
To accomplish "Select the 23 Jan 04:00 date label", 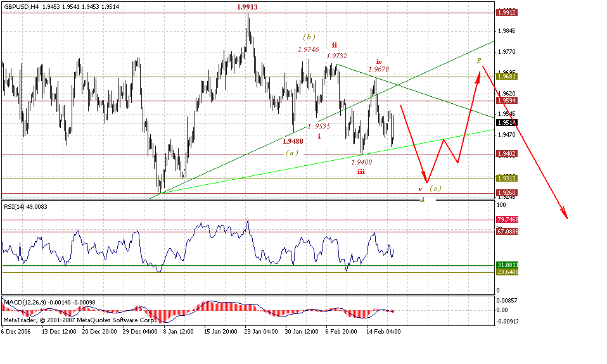I will tap(262, 332).
